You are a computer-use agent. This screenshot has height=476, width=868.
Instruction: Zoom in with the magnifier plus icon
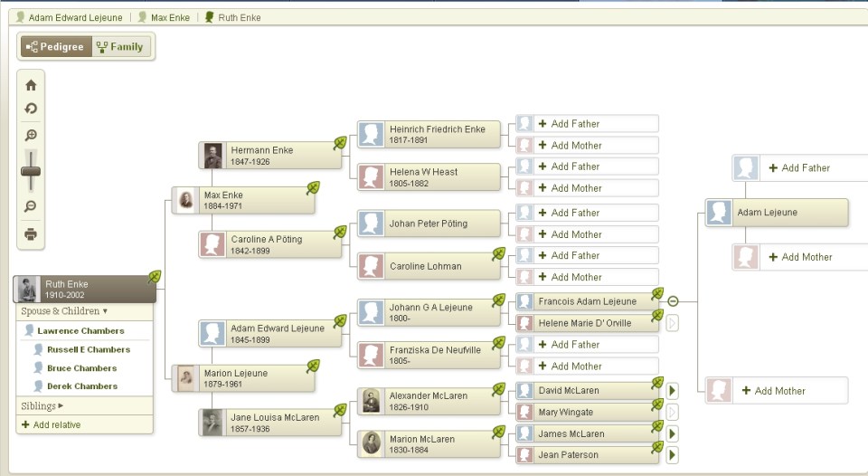tap(31, 136)
